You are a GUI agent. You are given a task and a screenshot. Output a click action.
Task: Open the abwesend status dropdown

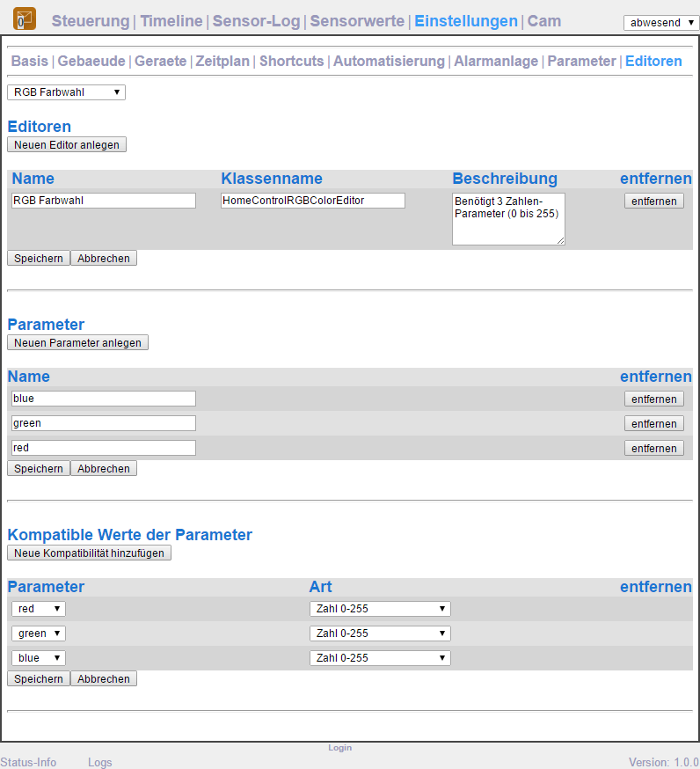[x=661, y=23]
